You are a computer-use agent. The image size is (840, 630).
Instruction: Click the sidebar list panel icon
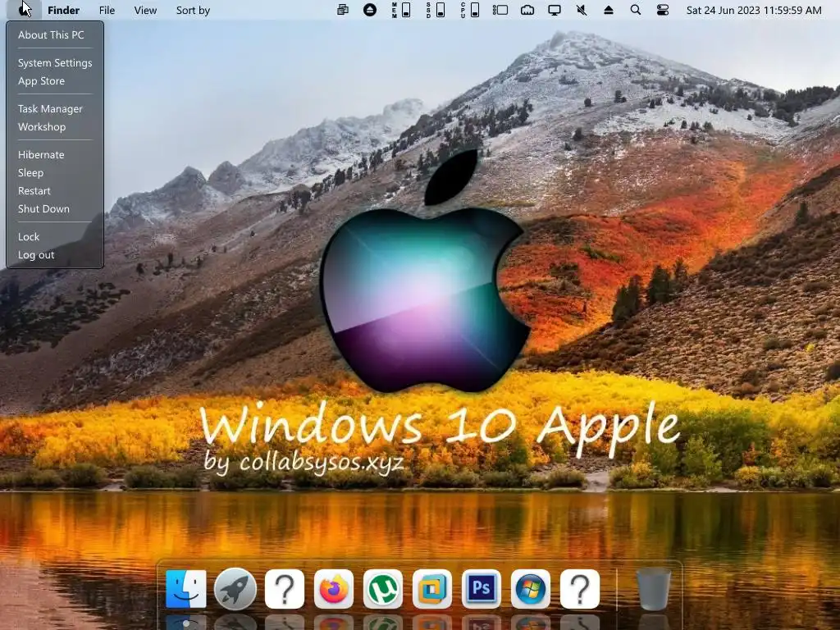(500, 10)
